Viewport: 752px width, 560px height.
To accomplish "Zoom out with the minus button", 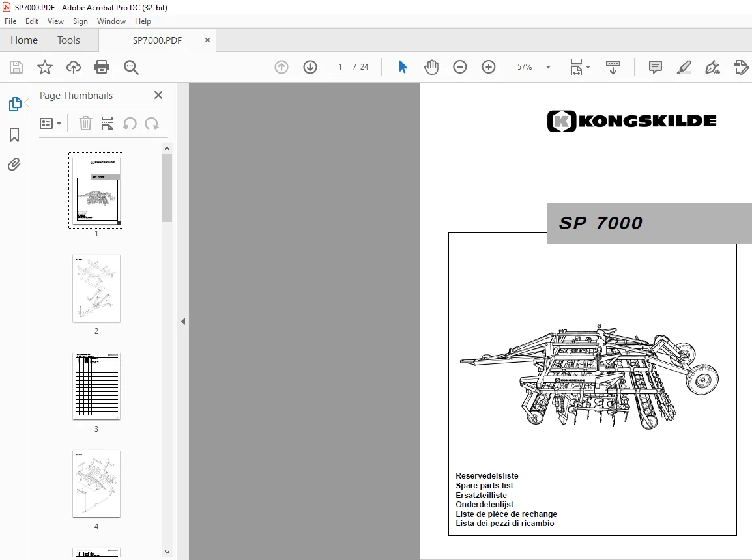I will click(x=460, y=67).
